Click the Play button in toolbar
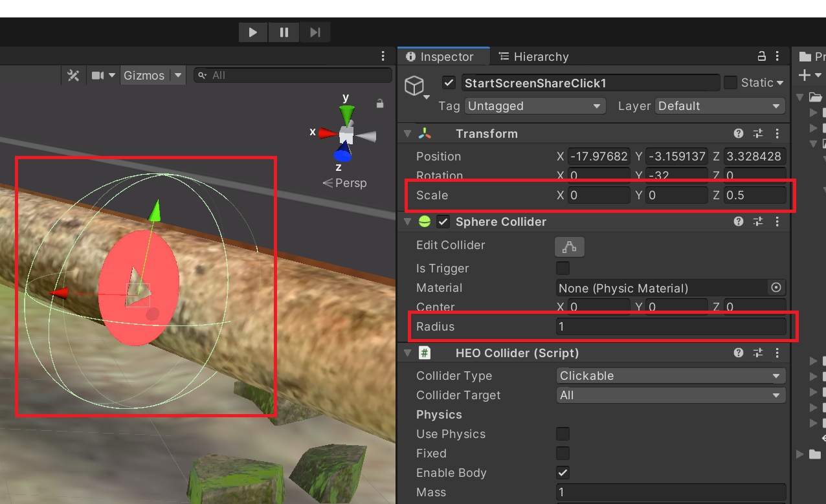The image size is (826, 504). pos(253,32)
